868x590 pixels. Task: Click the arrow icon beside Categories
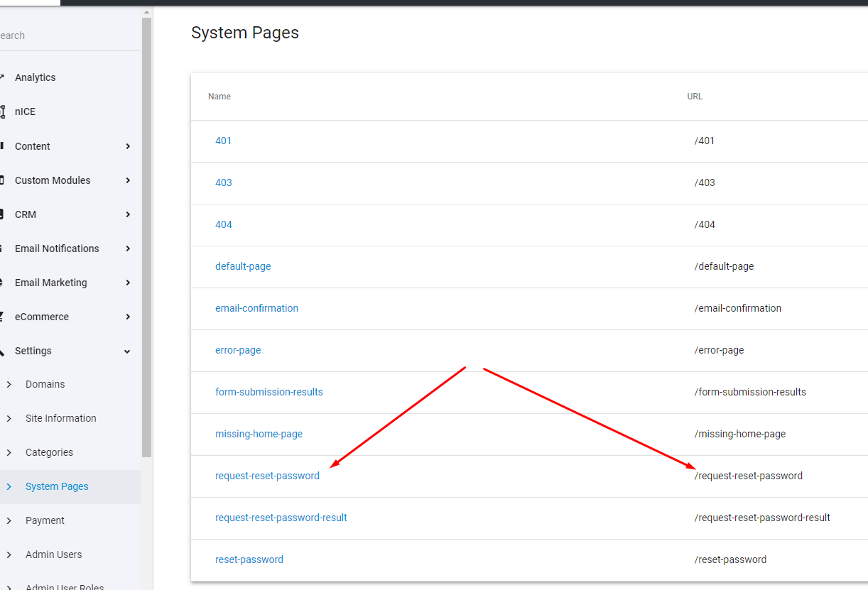[9, 452]
